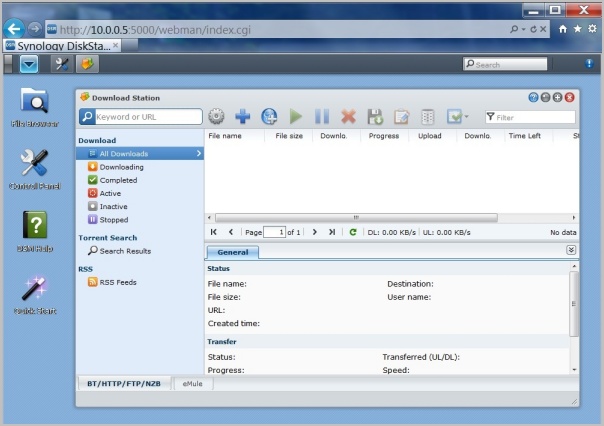Sort by Upload column header
604x426 pixels.
tap(430, 136)
